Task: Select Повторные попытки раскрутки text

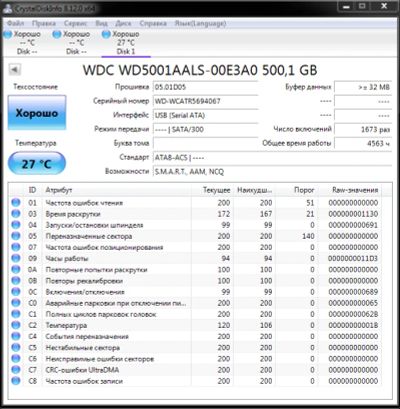Action: pyautogui.click(x=96, y=270)
